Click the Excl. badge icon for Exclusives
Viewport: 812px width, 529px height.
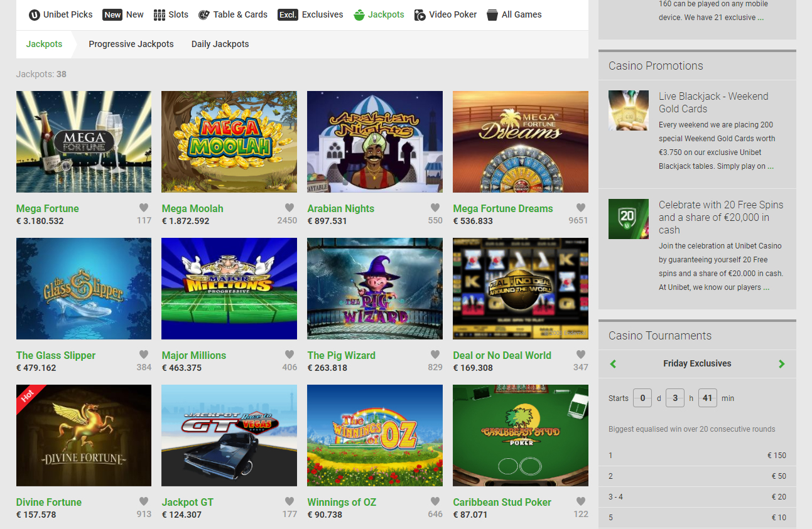coord(288,14)
